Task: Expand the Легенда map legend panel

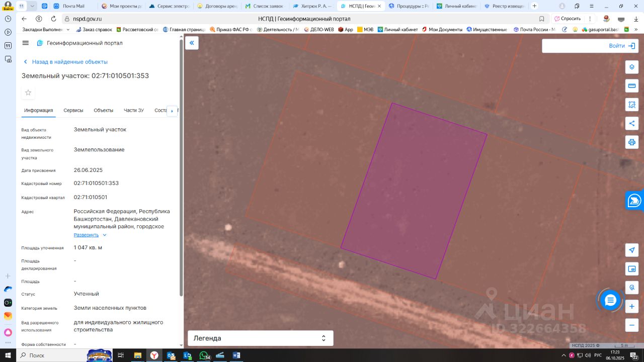Action: click(x=261, y=338)
